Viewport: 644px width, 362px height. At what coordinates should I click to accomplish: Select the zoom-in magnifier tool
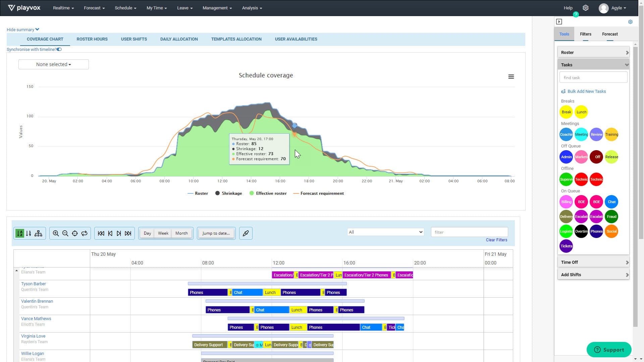click(x=56, y=233)
